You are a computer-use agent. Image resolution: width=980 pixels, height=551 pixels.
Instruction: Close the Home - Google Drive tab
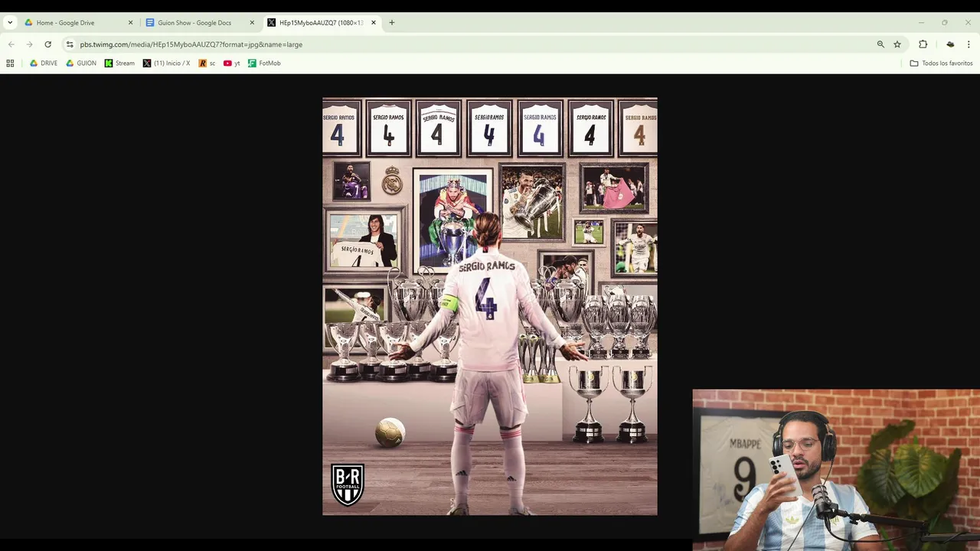pyautogui.click(x=130, y=23)
